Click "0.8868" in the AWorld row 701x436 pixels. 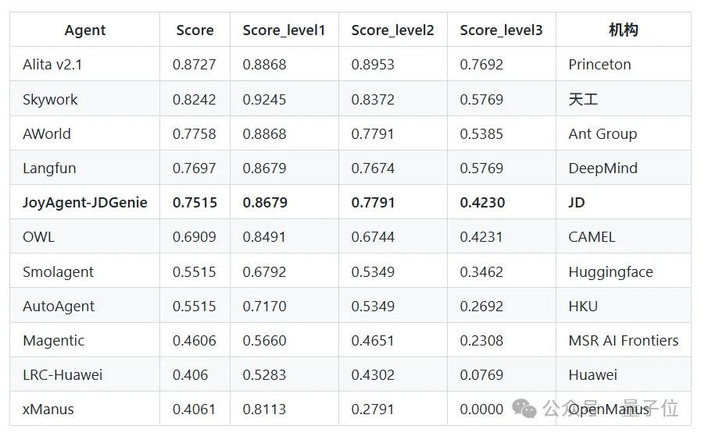[264, 134]
